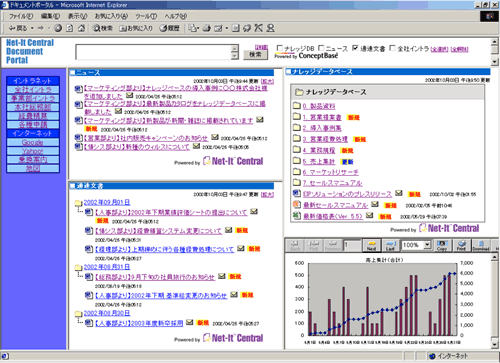Open the Edit button dropdown arrow
This screenshot has width=500, height=363.
click(227, 28)
